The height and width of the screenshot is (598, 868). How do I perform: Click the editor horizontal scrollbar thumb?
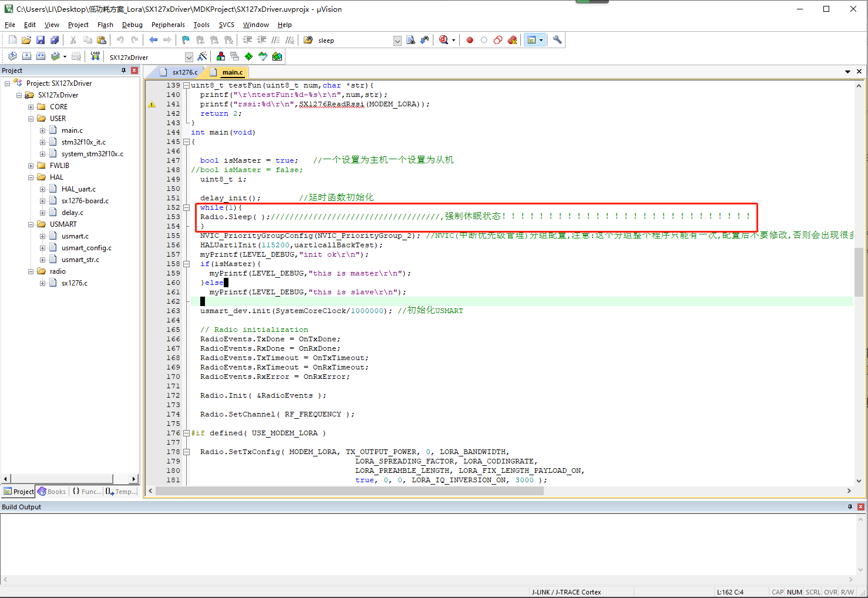point(350,491)
